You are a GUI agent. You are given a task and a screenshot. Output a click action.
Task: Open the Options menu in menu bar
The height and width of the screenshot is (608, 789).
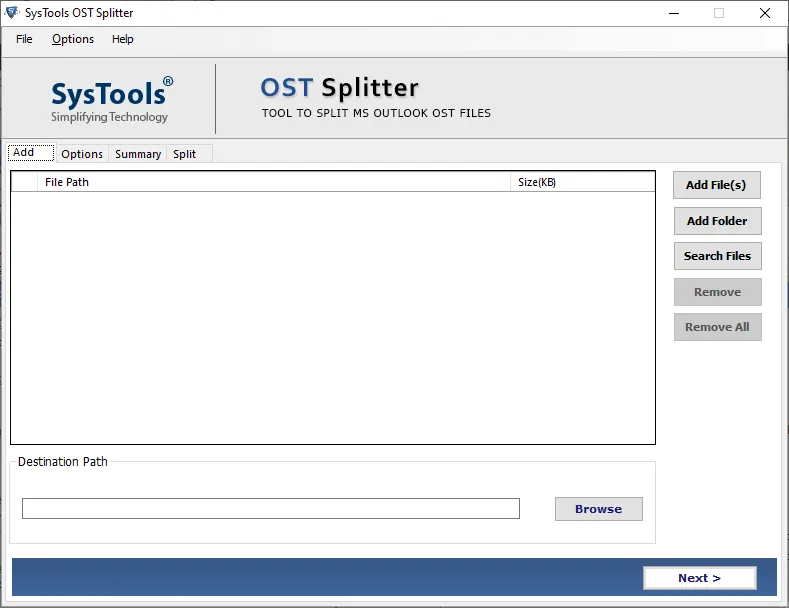(73, 39)
